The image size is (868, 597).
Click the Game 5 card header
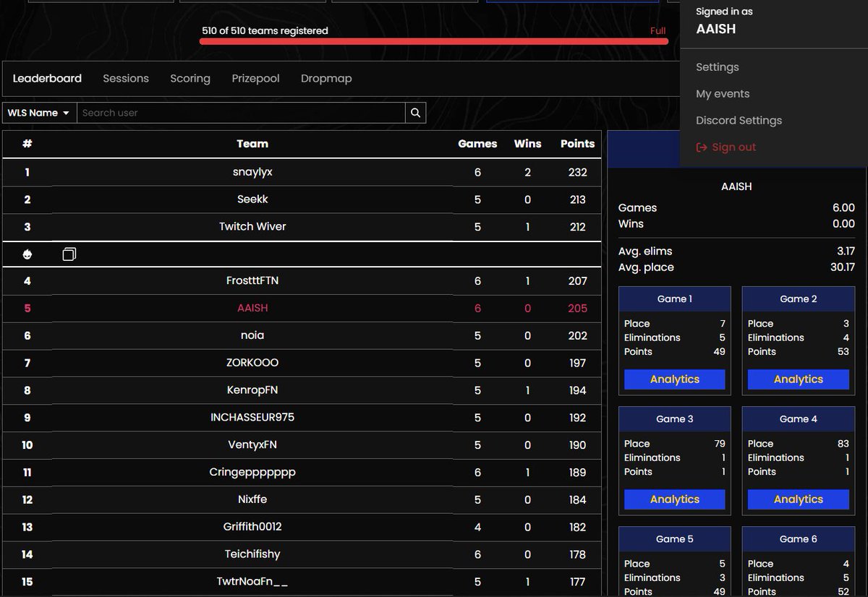(x=675, y=539)
